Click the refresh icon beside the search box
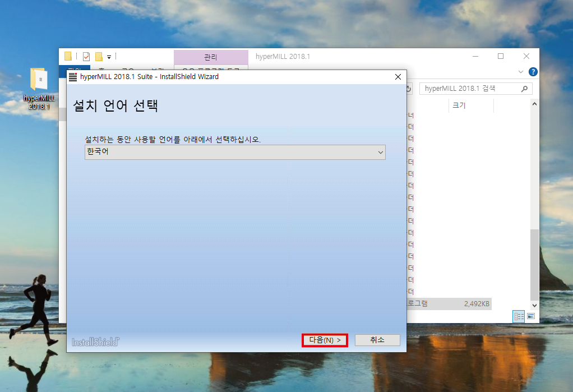The width and height of the screenshot is (573, 392). [x=409, y=89]
